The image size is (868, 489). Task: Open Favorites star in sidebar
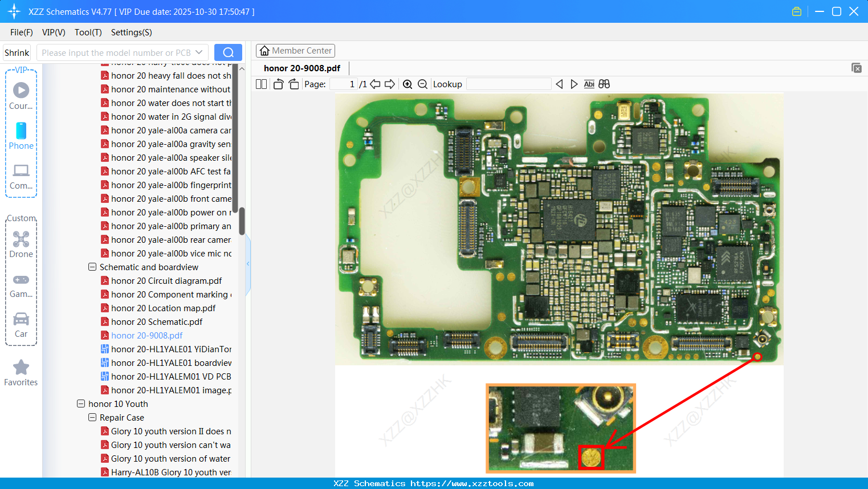(21, 373)
